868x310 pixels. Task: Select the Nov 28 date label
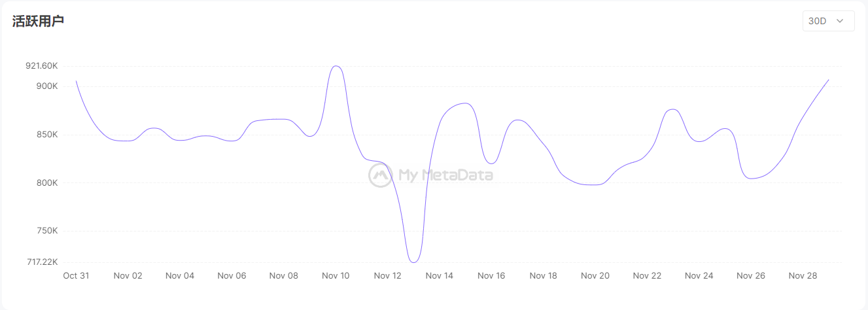coord(803,276)
